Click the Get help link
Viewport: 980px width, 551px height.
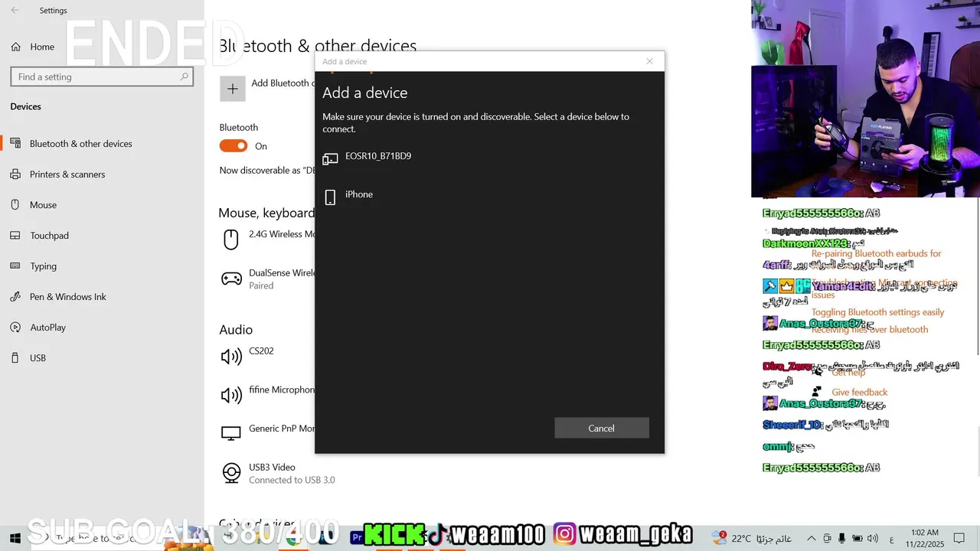(848, 372)
